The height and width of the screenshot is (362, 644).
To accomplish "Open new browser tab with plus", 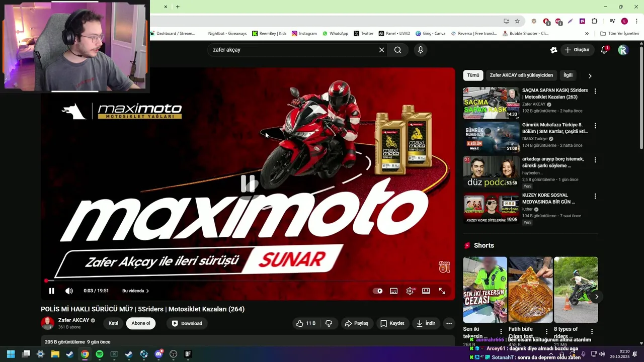I will (178, 7).
